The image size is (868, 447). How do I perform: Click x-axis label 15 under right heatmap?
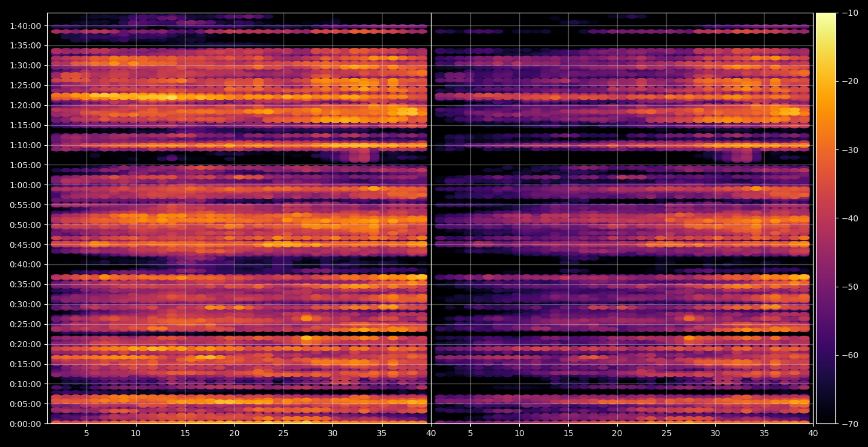[568, 434]
